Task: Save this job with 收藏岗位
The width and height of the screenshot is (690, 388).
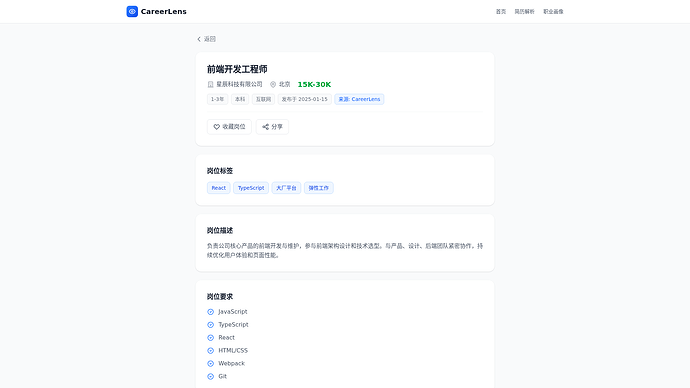Action: tap(229, 127)
